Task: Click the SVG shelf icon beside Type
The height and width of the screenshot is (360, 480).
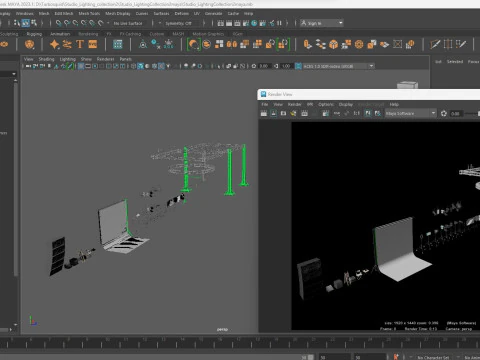Action: pyautogui.click(x=93, y=44)
